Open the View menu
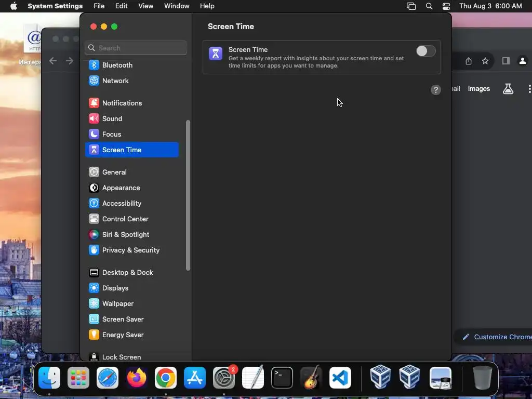532x399 pixels. tap(145, 6)
